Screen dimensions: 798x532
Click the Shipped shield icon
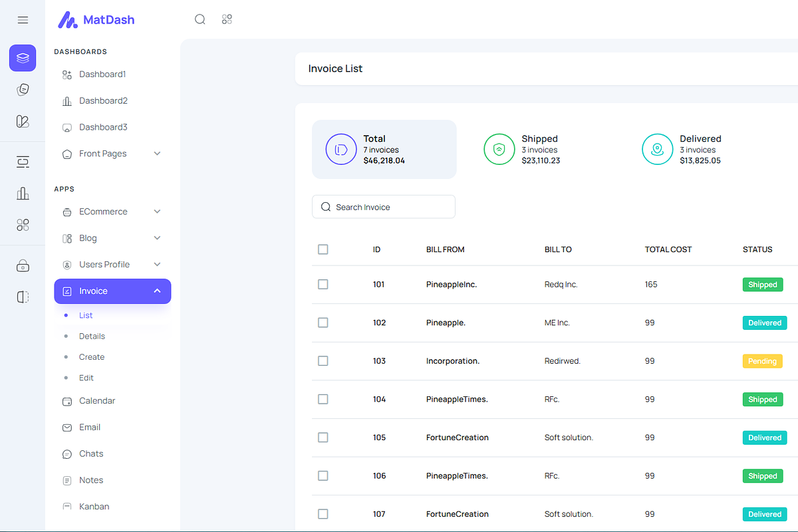tap(499, 149)
